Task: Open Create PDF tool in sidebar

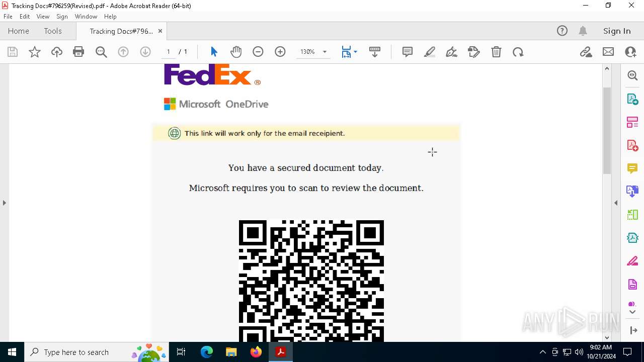Action: tap(632, 145)
